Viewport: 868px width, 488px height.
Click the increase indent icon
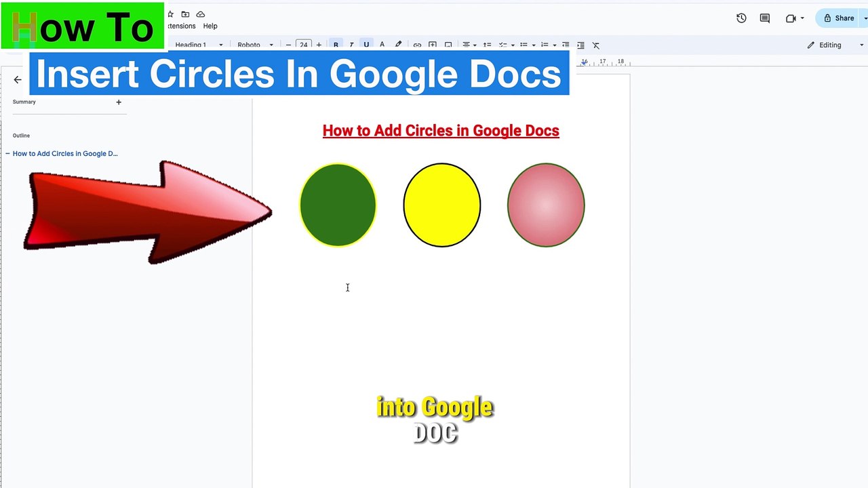click(x=580, y=45)
